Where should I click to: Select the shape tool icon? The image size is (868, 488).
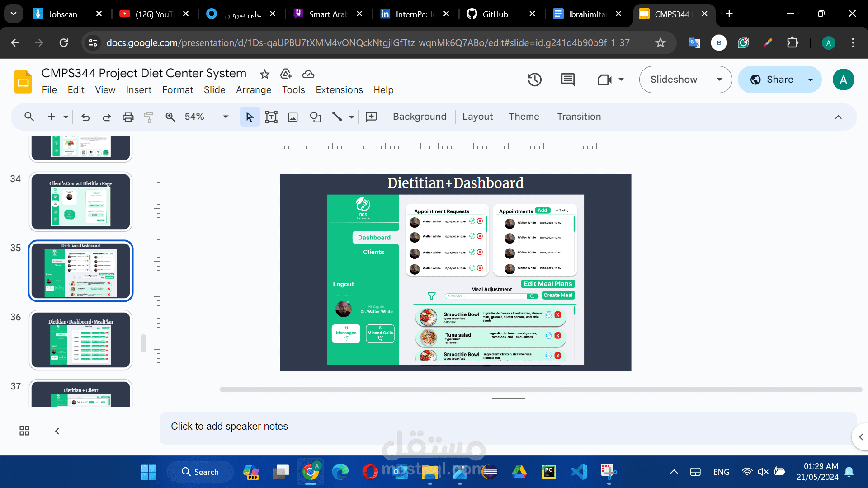point(316,117)
